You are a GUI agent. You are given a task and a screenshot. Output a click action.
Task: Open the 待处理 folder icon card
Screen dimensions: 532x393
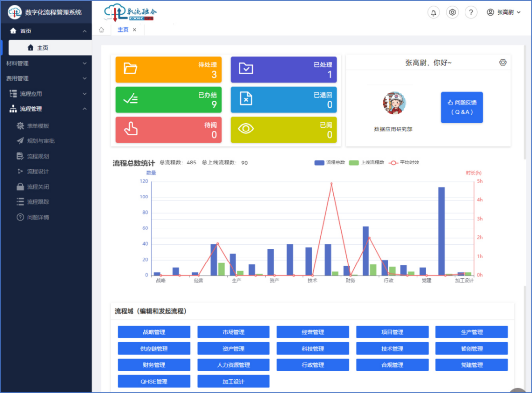coord(168,69)
